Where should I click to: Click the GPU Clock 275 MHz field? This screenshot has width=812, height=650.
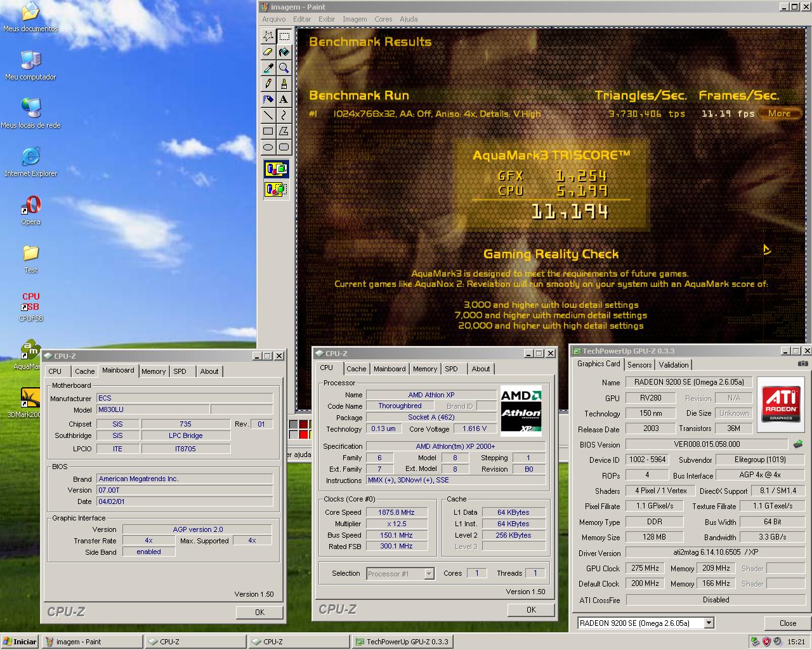[645, 568]
